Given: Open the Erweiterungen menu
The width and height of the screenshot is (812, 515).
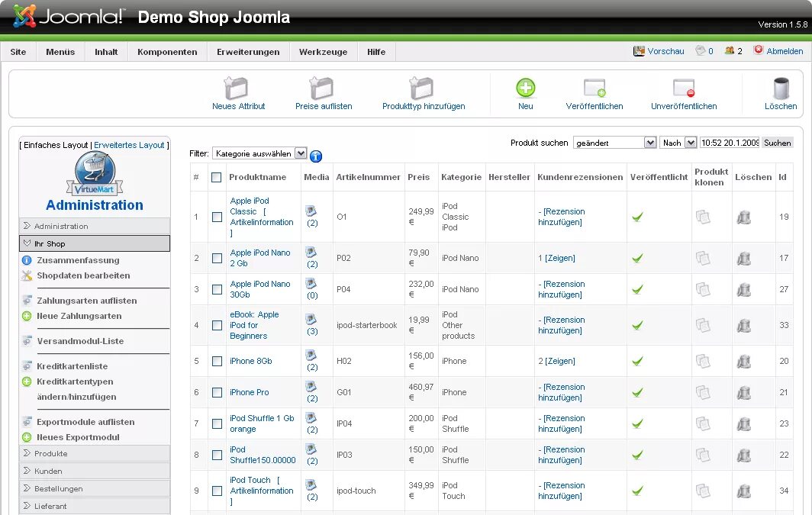Looking at the screenshot, I should (x=248, y=52).
